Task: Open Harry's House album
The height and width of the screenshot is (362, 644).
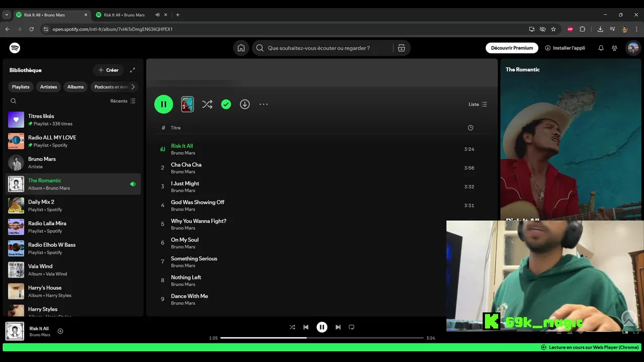Action: click(x=73, y=291)
